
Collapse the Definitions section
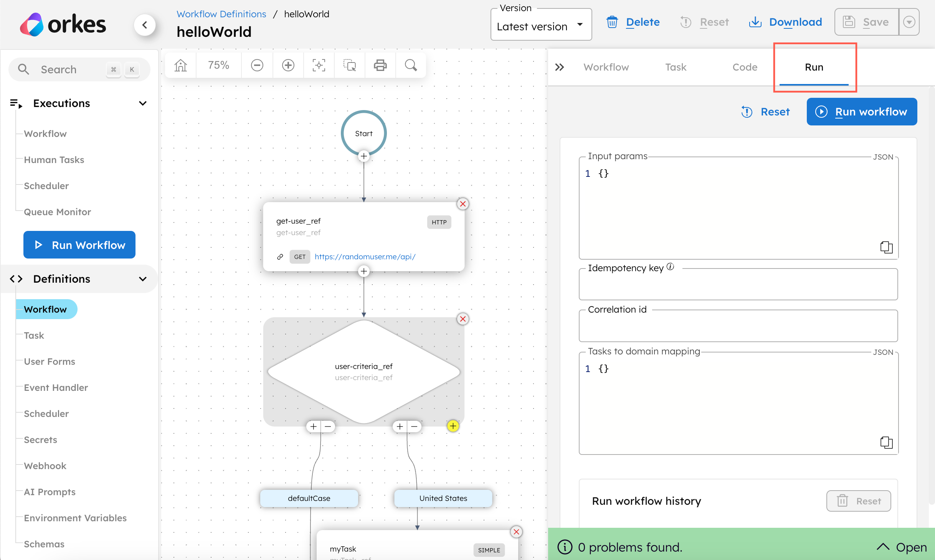pos(143,279)
